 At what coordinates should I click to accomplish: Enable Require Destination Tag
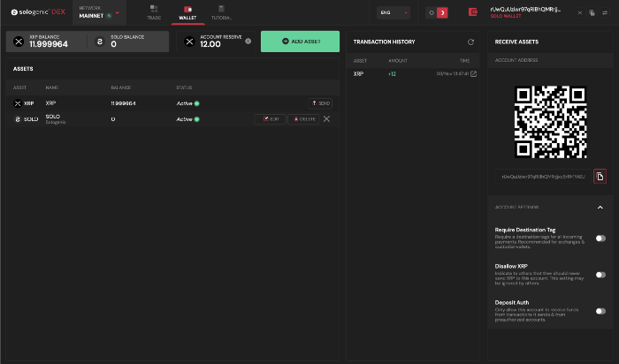[x=600, y=239]
